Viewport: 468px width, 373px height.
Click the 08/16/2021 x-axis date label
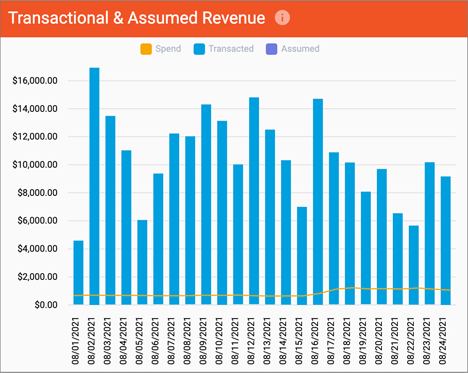315,341
